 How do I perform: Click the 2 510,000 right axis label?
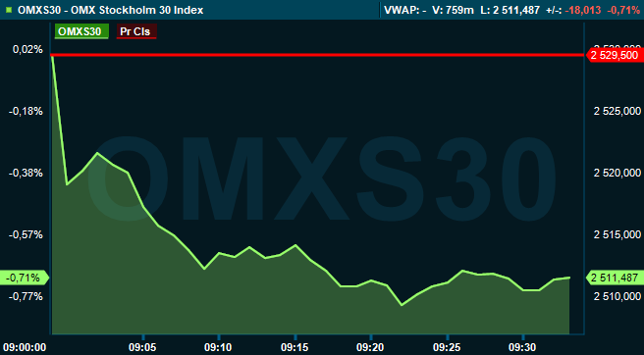617,296
